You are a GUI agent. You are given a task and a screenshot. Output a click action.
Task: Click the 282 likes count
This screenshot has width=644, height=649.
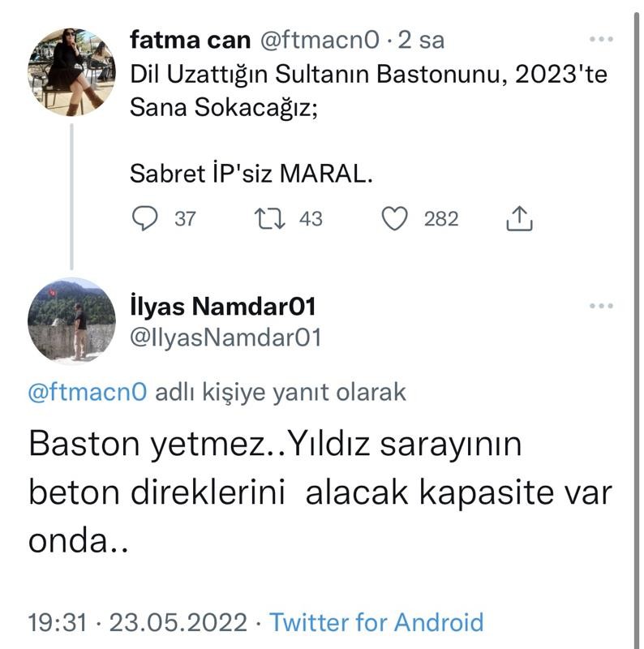pyautogui.click(x=441, y=219)
